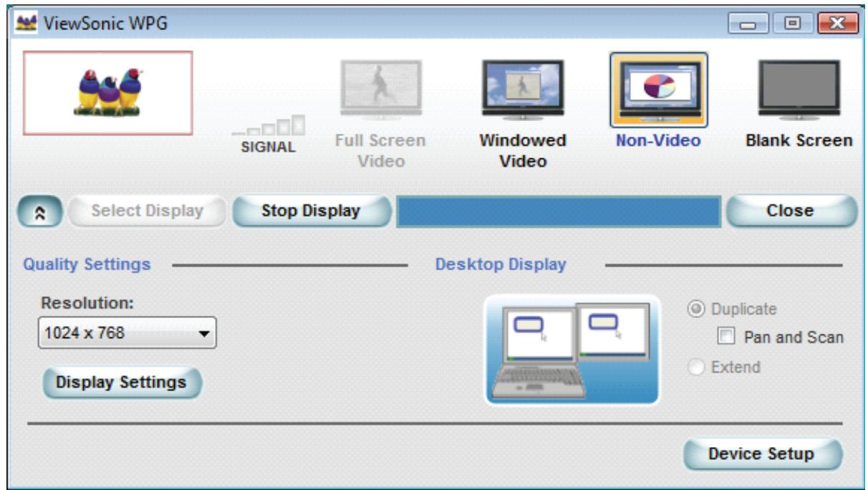868x490 pixels.
Task: Switch to the Blank Screen monitor icon
Action: (x=799, y=90)
